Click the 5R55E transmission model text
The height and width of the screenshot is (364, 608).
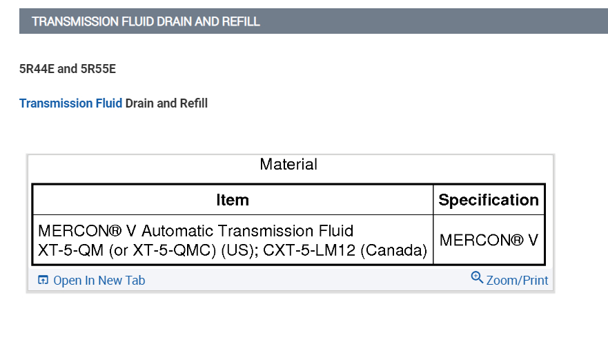coord(97,70)
